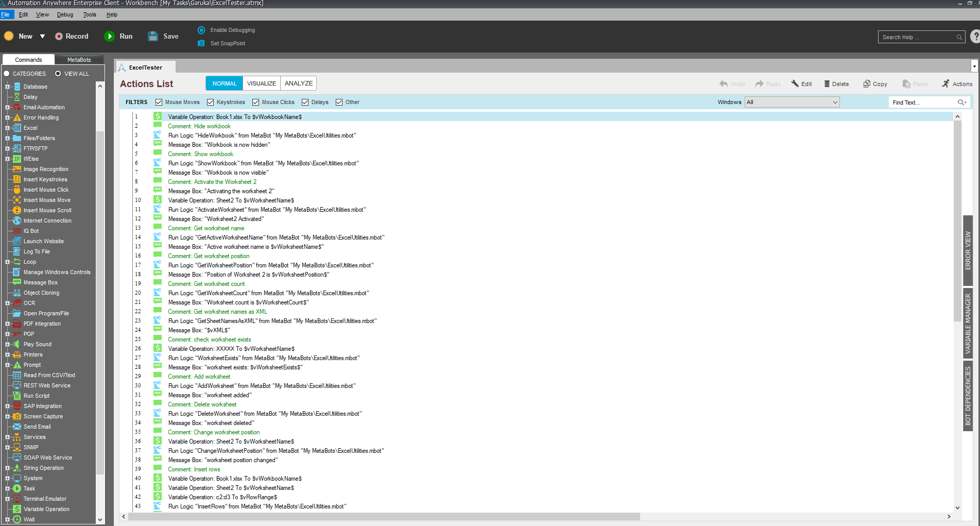Viewport: 980px width, 526px height.
Task: Open the Tools menu
Action: pos(90,14)
